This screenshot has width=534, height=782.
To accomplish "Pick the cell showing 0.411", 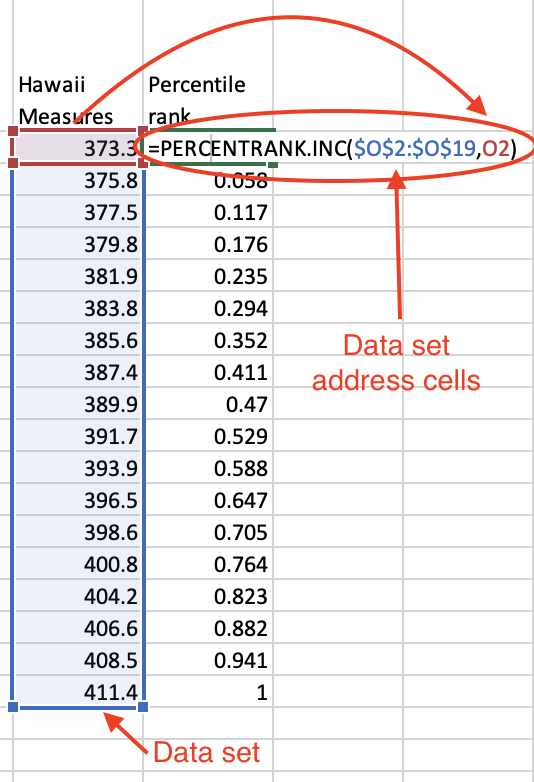I will (208, 372).
